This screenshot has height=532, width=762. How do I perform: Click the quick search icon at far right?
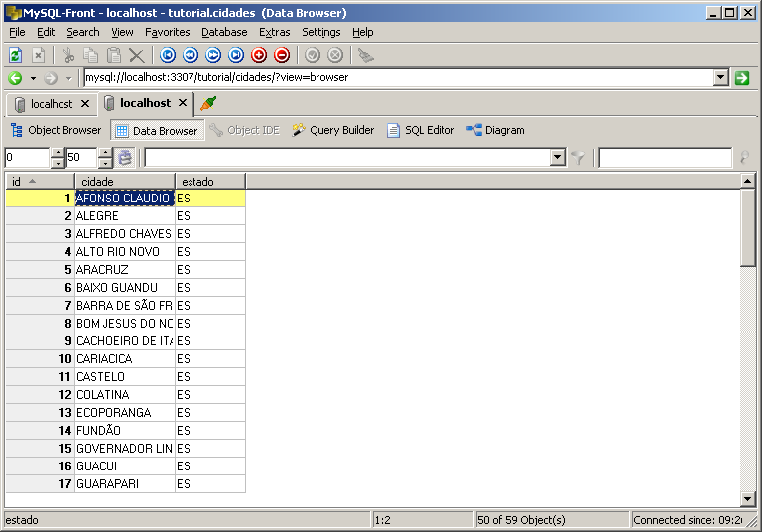744,158
